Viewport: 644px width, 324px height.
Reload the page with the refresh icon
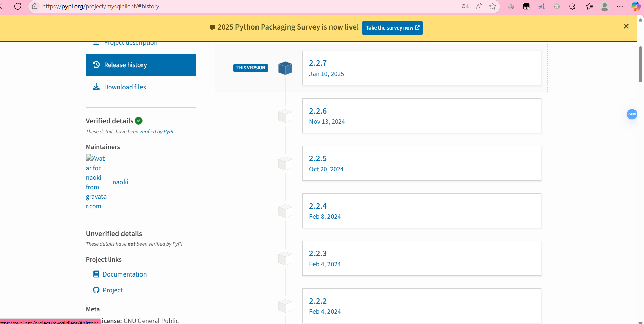pyautogui.click(x=18, y=6)
